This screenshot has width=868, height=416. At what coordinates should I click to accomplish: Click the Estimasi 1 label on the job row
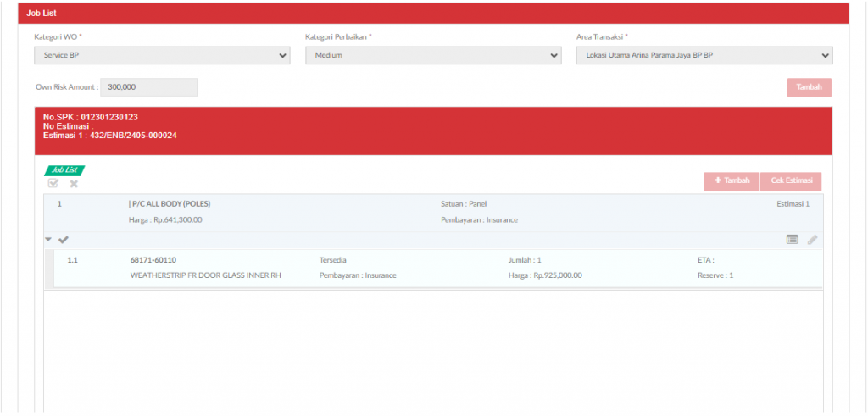click(x=793, y=204)
